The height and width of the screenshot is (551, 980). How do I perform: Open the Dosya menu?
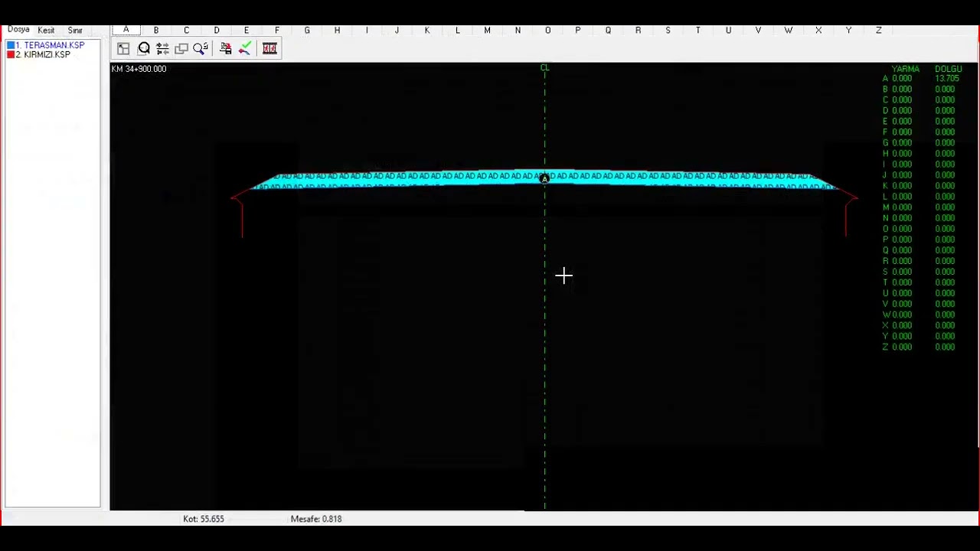pyautogui.click(x=18, y=30)
